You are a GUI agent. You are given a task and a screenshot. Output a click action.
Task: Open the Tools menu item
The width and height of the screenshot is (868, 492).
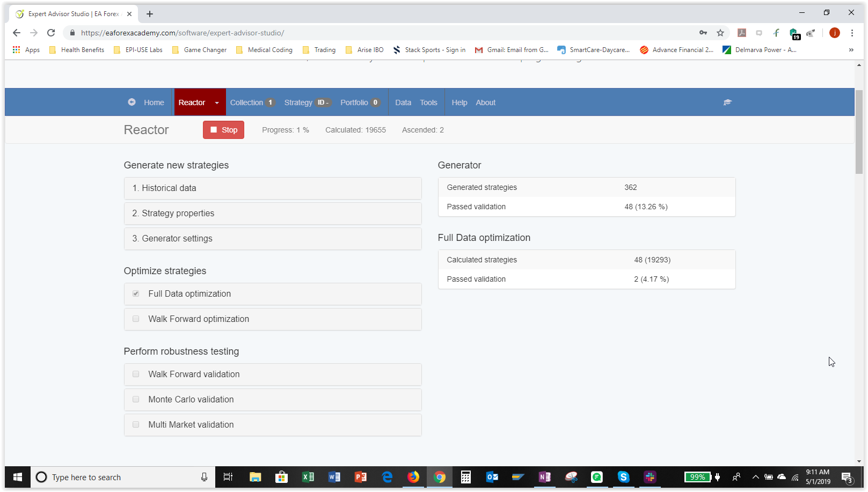pos(428,102)
